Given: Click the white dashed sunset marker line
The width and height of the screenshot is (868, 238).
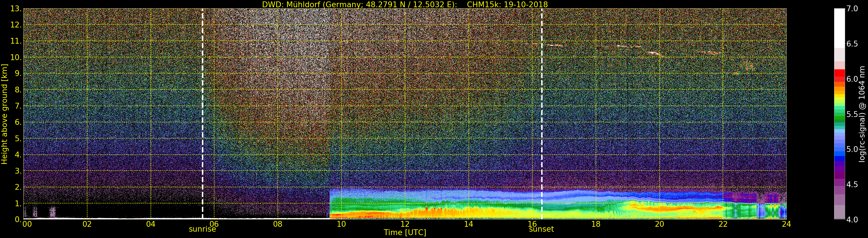Looking at the screenshot, I should [542, 114].
